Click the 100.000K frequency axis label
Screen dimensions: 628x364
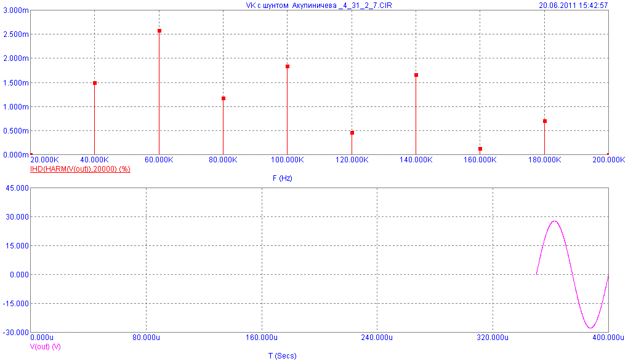pos(287,160)
